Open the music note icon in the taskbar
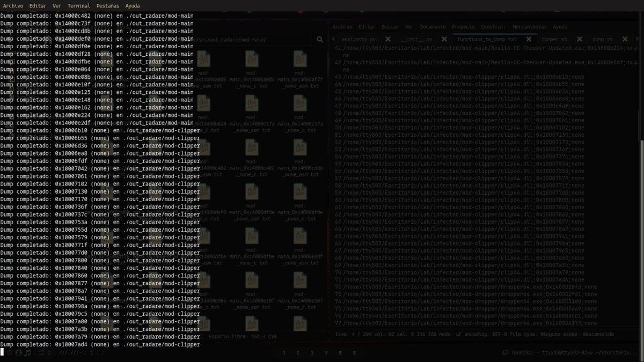Screen dimensions: 644x362 click(28, 353)
